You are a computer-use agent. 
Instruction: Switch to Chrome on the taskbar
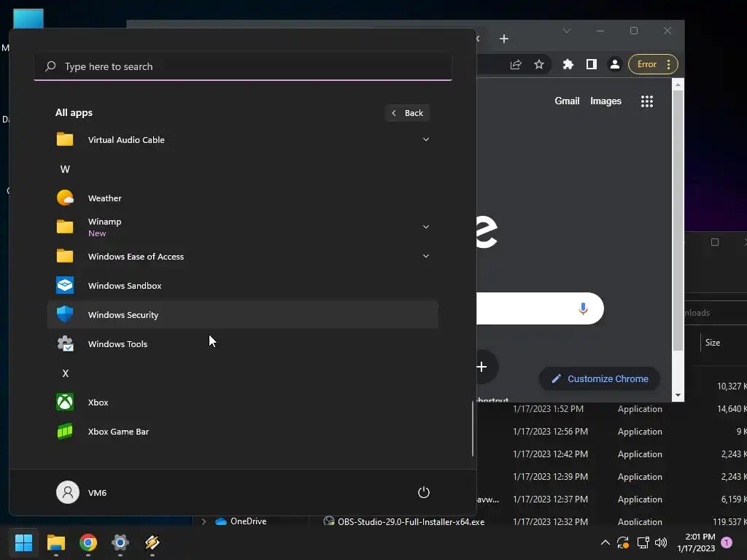pyautogui.click(x=88, y=542)
